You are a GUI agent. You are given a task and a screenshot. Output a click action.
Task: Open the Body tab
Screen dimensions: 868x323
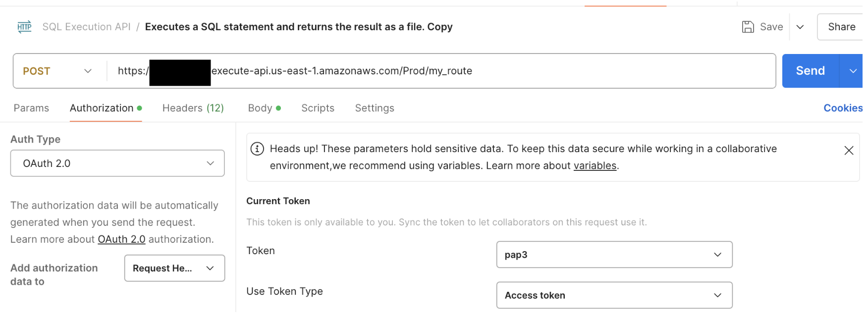(x=260, y=108)
